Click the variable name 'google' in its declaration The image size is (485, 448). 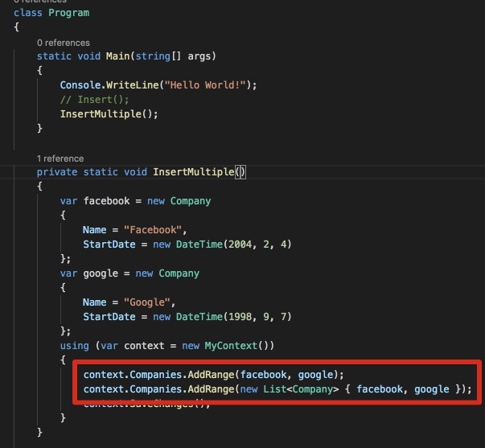click(101, 273)
